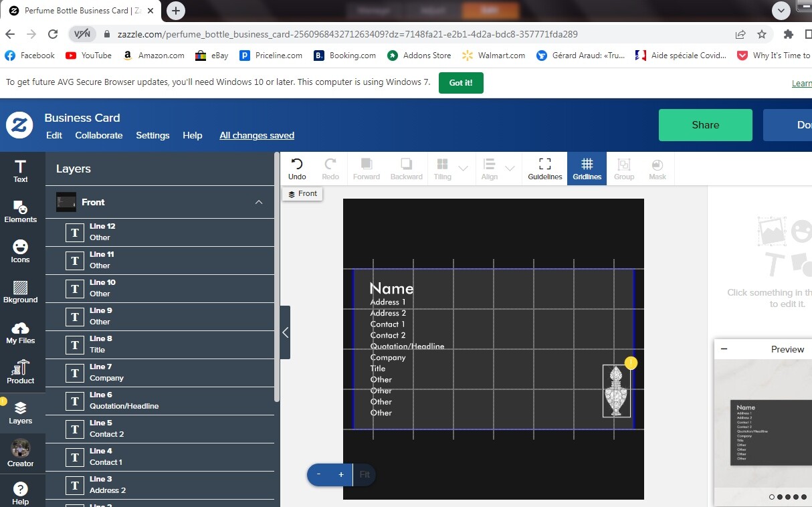Open the Settings menu
The height and width of the screenshot is (507, 812).
(153, 135)
